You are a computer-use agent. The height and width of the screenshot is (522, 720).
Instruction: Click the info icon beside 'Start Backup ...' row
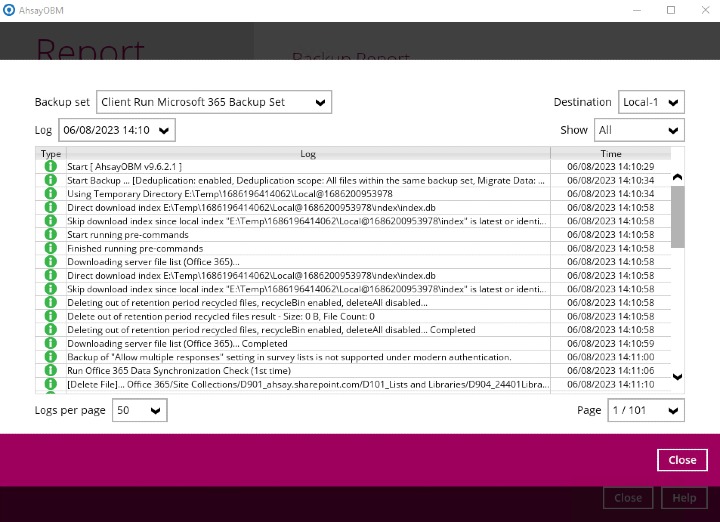pyautogui.click(x=51, y=180)
